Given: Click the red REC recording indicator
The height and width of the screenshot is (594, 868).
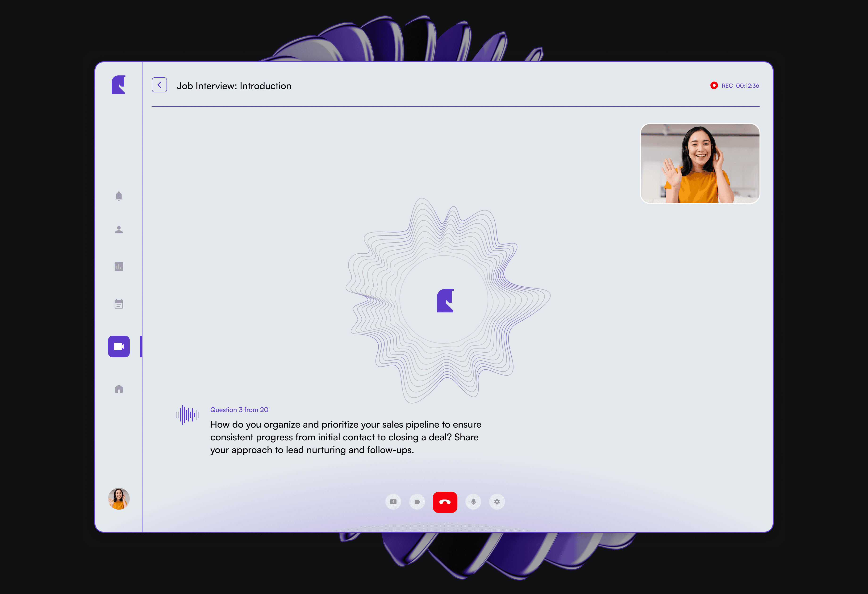Looking at the screenshot, I should point(714,86).
